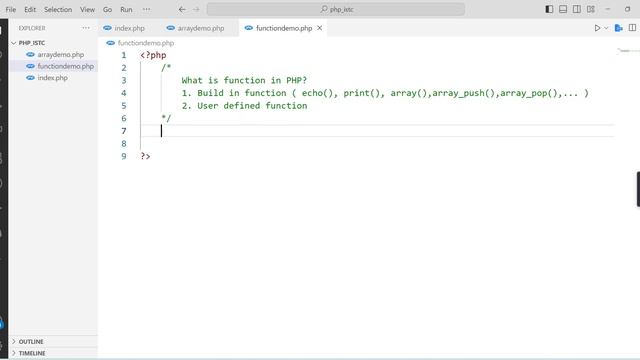
Task: Click the blue preview icon in editor toolbar
Action: [x=619, y=28]
